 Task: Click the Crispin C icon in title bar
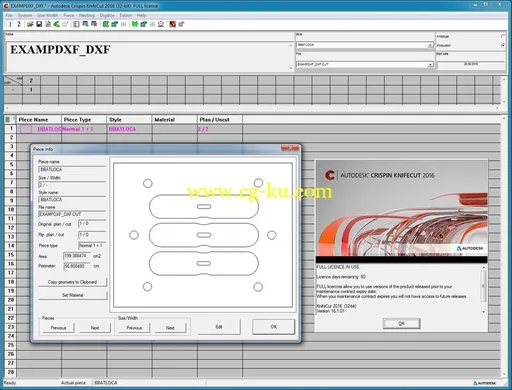coord(6,6)
